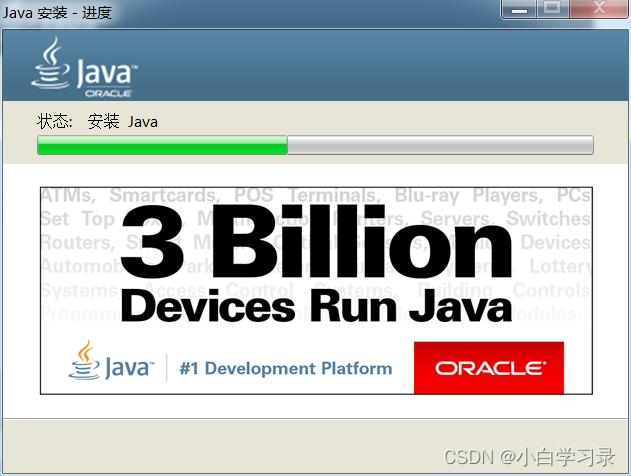Click the 'Devices Run Java' text

316,307
